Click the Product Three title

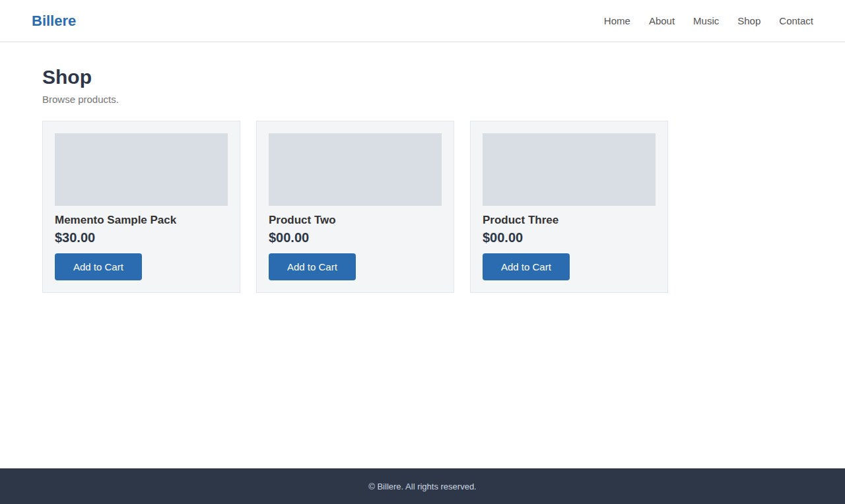coord(520,220)
